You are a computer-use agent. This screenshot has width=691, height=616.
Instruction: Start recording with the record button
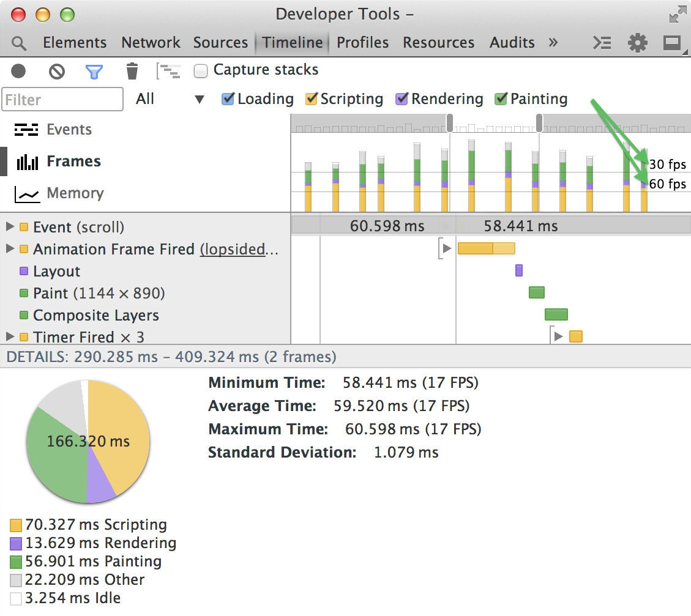(x=18, y=72)
